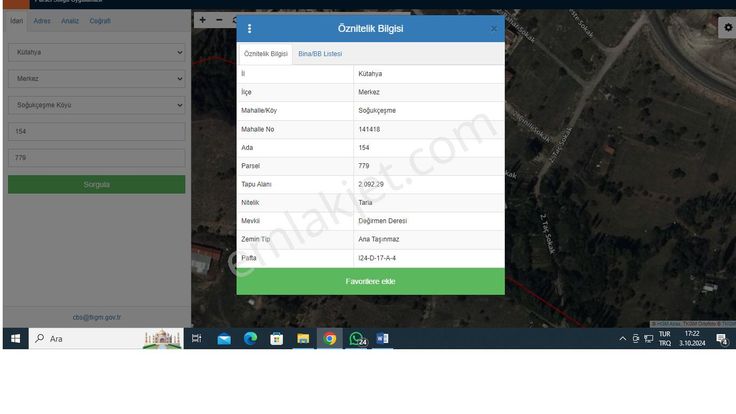
Task: Select the Parsel value 779 in table
Action: pos(364,166)
